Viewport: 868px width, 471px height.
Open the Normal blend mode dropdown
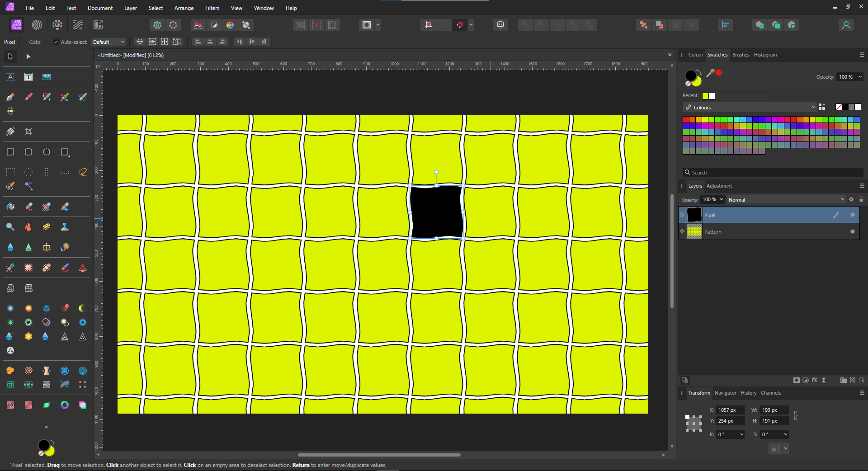(786, 199)
